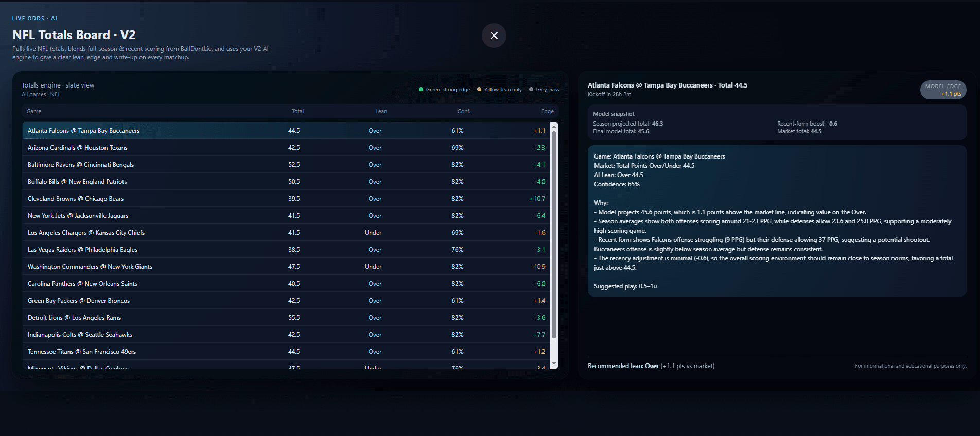Click the 69% confidence for Cardinals game
The image size is (980, 436).
click(457, 148)
